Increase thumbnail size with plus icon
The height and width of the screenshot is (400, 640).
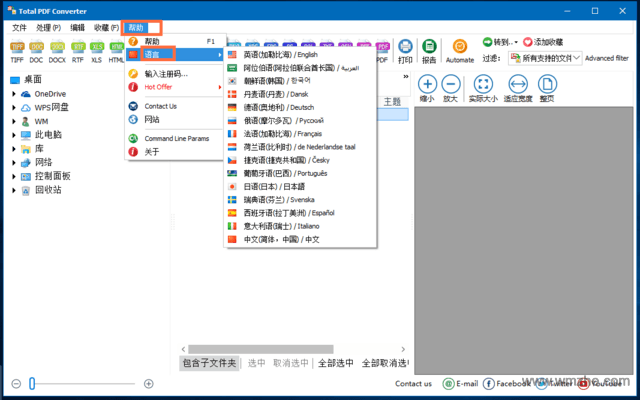tap(149, 384)
